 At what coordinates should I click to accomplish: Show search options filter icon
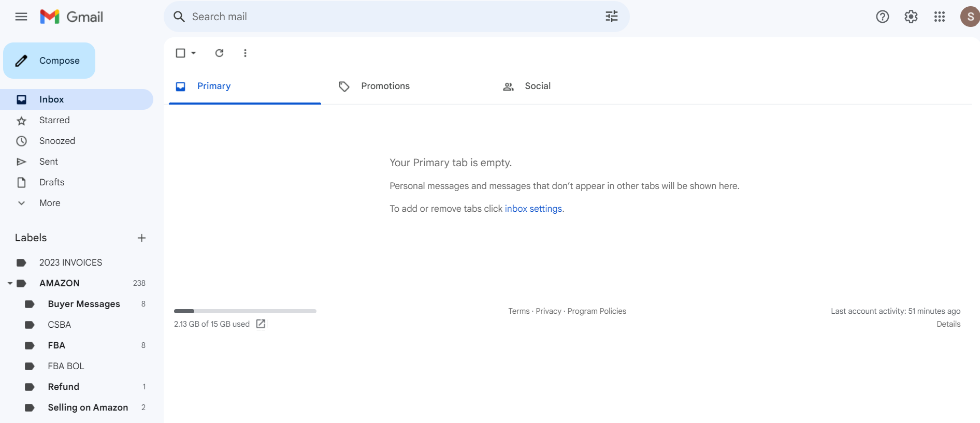click(x=612, y=17)
